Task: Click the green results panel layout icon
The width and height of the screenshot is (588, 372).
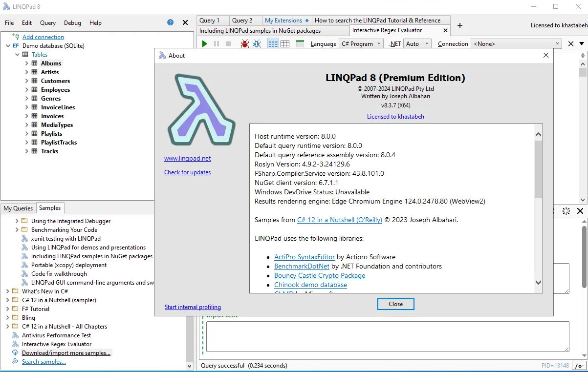Action: (x=300, y=44)
